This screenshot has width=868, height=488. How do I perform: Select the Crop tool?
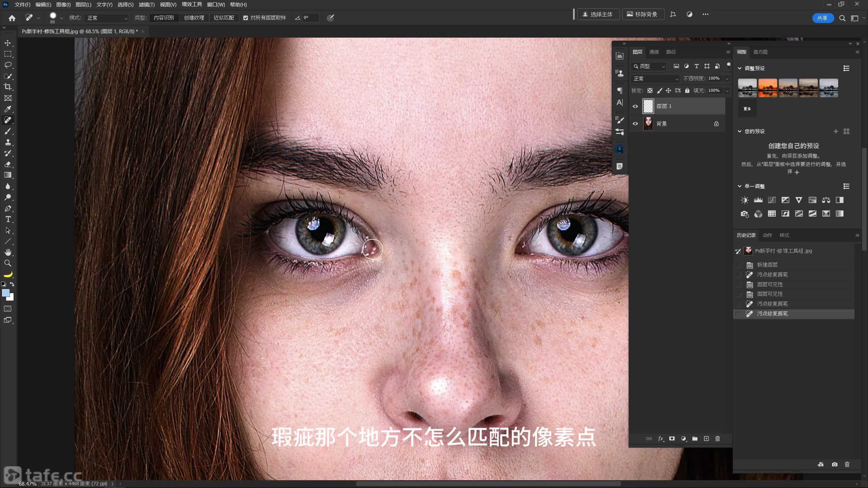(x=8, y=87)
